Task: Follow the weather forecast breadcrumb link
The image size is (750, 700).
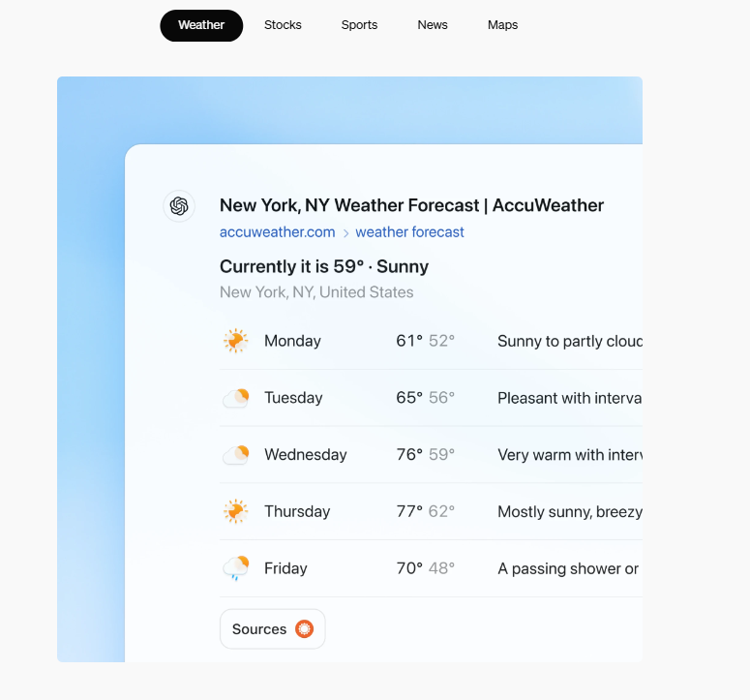Action: click(x=410, y=232)
